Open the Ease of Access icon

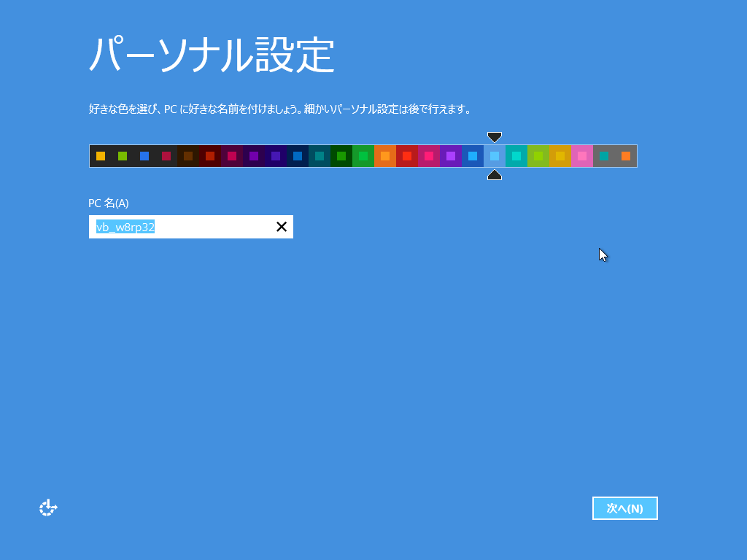tap(48, 508)
